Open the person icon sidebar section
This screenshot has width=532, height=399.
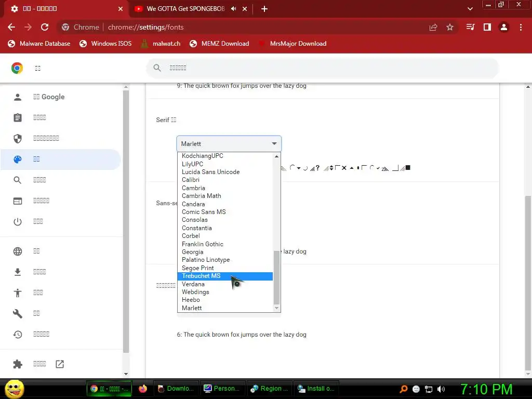[18, 97]
